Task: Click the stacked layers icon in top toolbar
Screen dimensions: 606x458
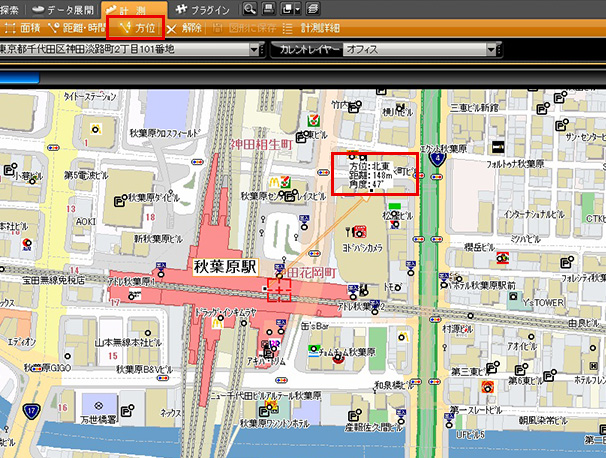Action: (x=313, y=9)
